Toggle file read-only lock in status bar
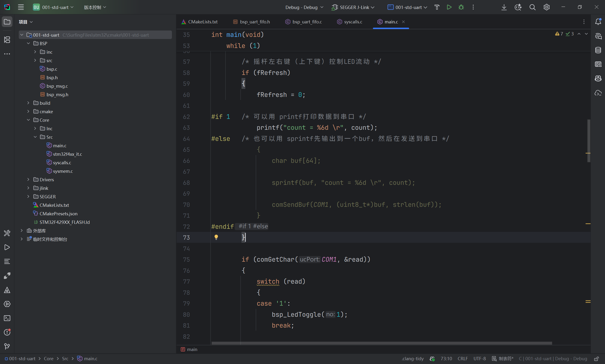The width and height of the screenshot is (605, 364). (x=596, y=359)
